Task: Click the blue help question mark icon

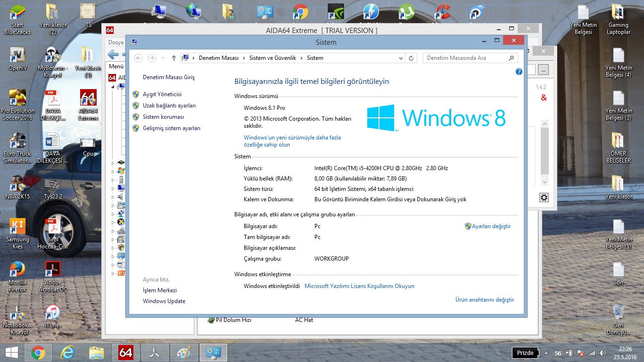Action: pyautogui.click(x=519, y=72)
